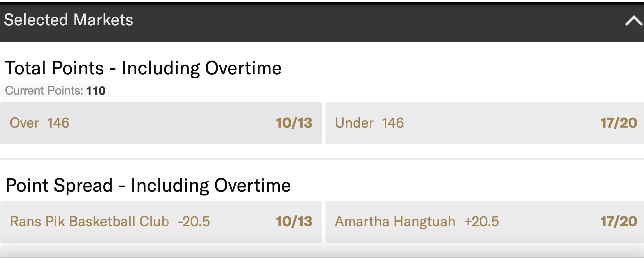644x258 pixels.
Task: Pick Amartha Hangtuah +20.5 spread
Action: [484, 222]
